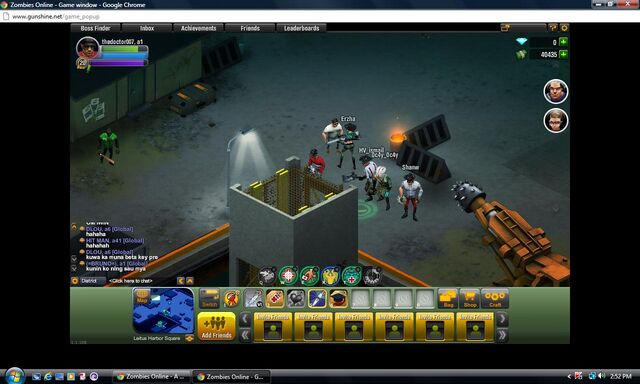The height and width of the screenshot is (384, 640).
Task: Click the settings gear in top bar
Action: tap(564, 28)
